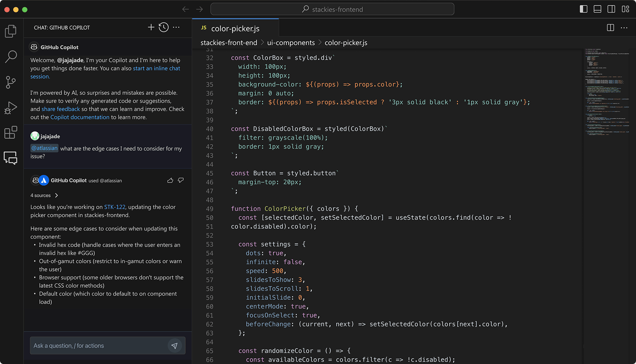The height and width of the screenshot is (364, 636).
Task: Open the STK-122 issue link
Action: click(x=114, y=207)
